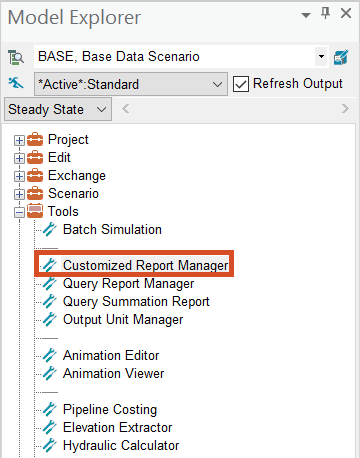Image resolution: width=360 pixels, height=458 pixels.
Task: Click the Animation Viewer wrench icon
Action: [x=50, y=373]
